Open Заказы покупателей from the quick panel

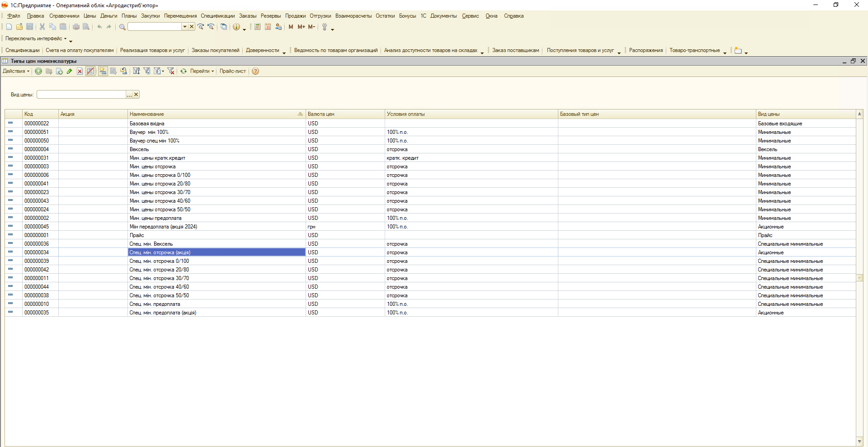click(x=215, y=51)
